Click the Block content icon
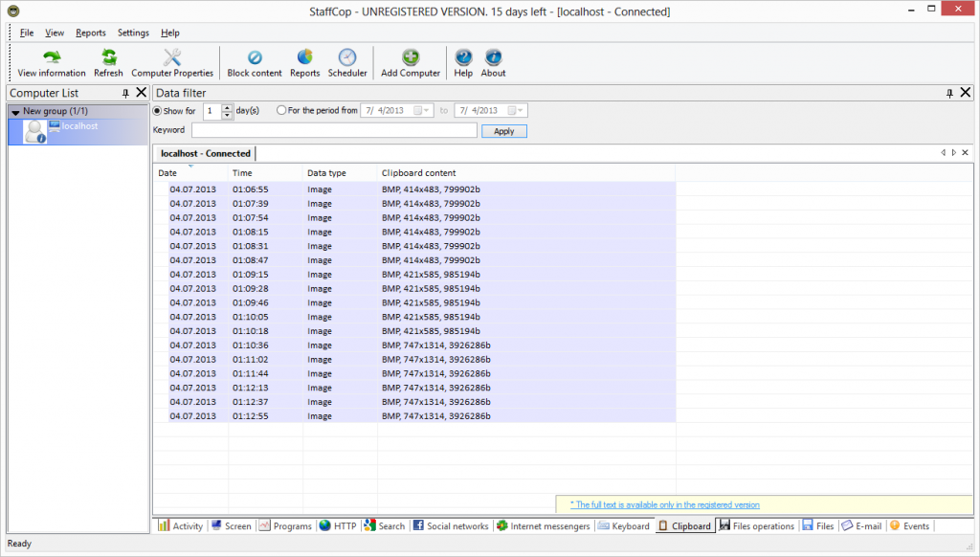This screenshot has width=980, height=557. coord(255,63)
